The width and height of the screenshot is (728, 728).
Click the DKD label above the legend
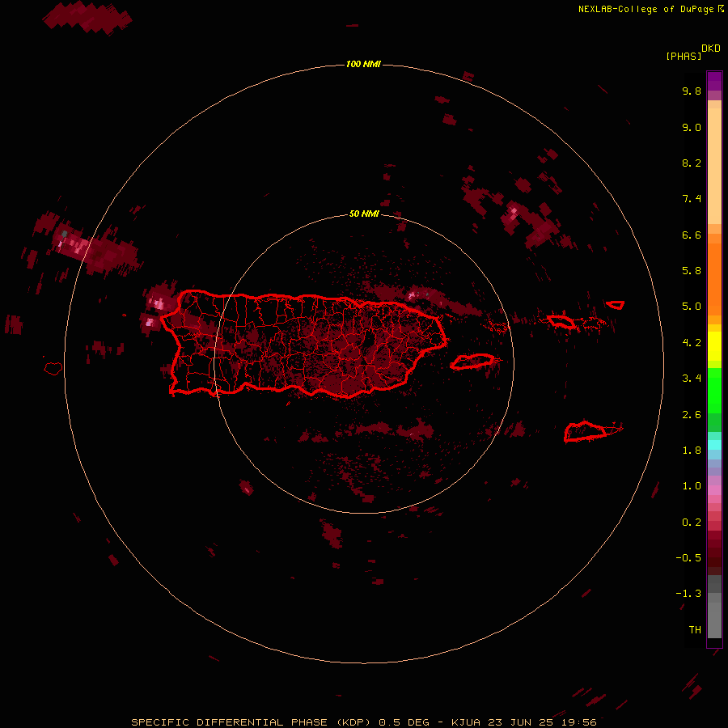coord(711,49)
